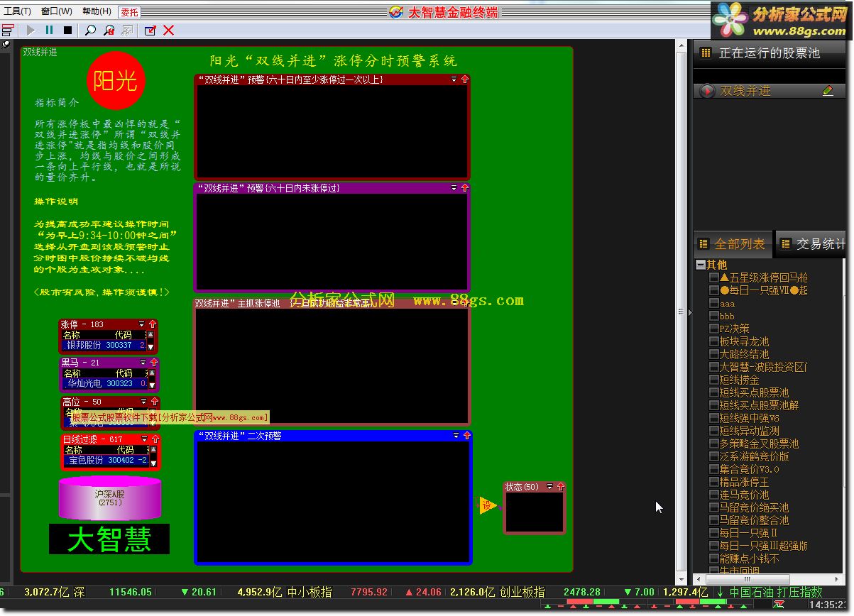Stop the running stock pool

click(x=68, y=30)
